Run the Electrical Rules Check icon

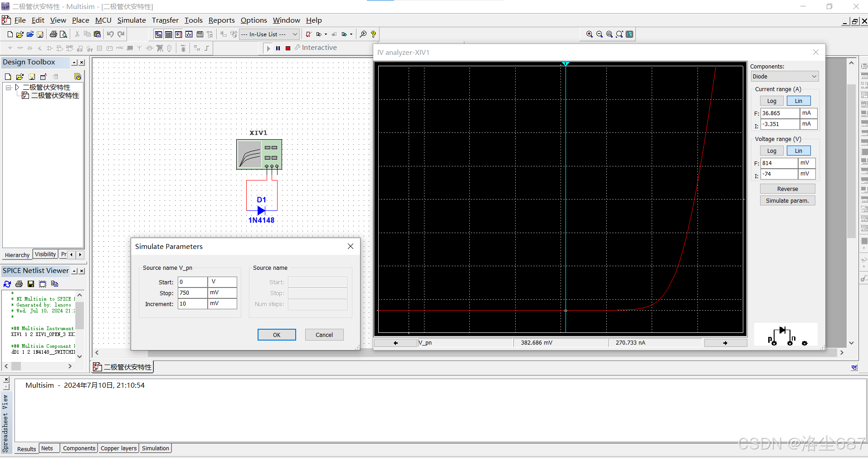308,34
